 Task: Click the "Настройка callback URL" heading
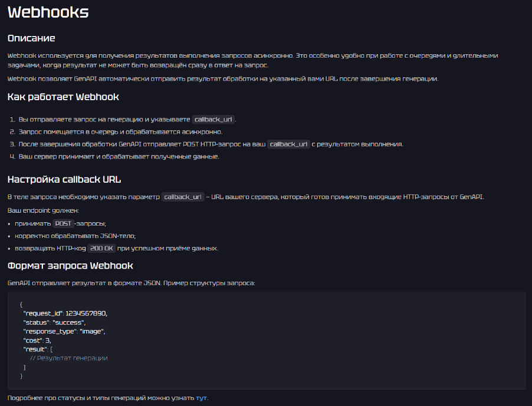[64, 179]
